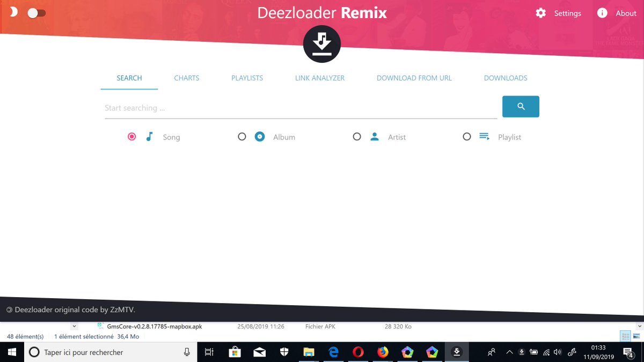Open Wi-Fi network tray icon
The width and height of the screenshot is (644, 362).
click(546, 352)
